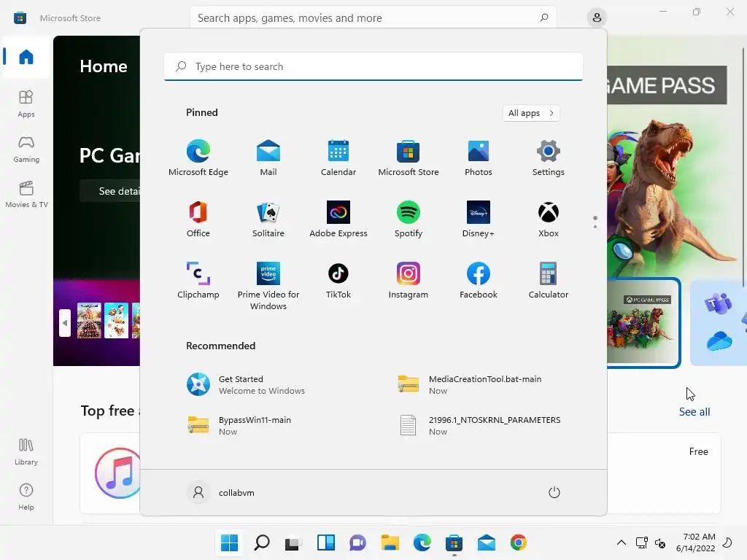Switch to Apps tab in Microsoft Store
This screenshot has height=560, width=747.
(26, 104)
